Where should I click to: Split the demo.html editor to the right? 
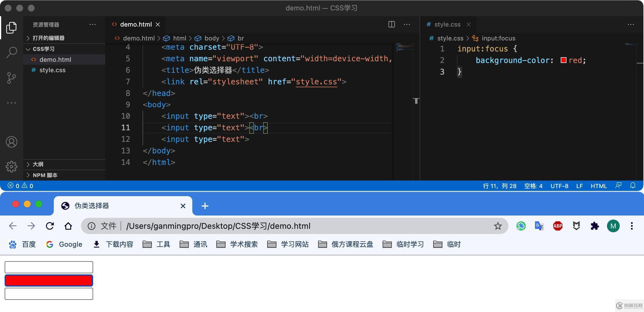(x=392, y=24)
